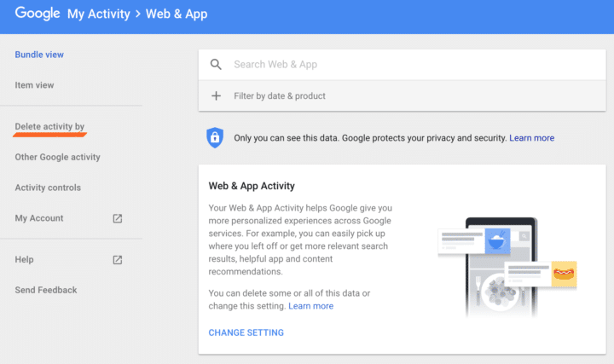Click the My Activity breadcrumb in header
This screenshot has width=614, height=364.
click(x=99, y=14)
